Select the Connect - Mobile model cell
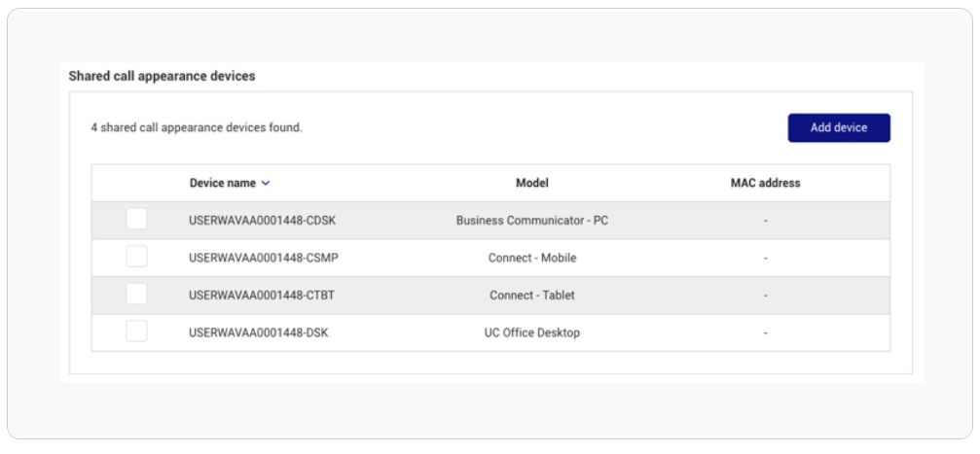Screen dimensions: 980x454 click(x=531, y=258)
